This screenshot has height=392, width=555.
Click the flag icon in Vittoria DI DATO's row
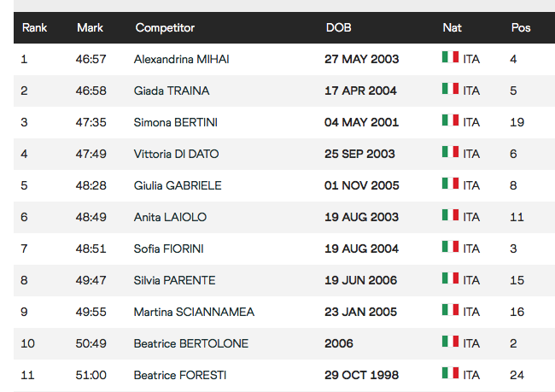click(x=450, y=151)
